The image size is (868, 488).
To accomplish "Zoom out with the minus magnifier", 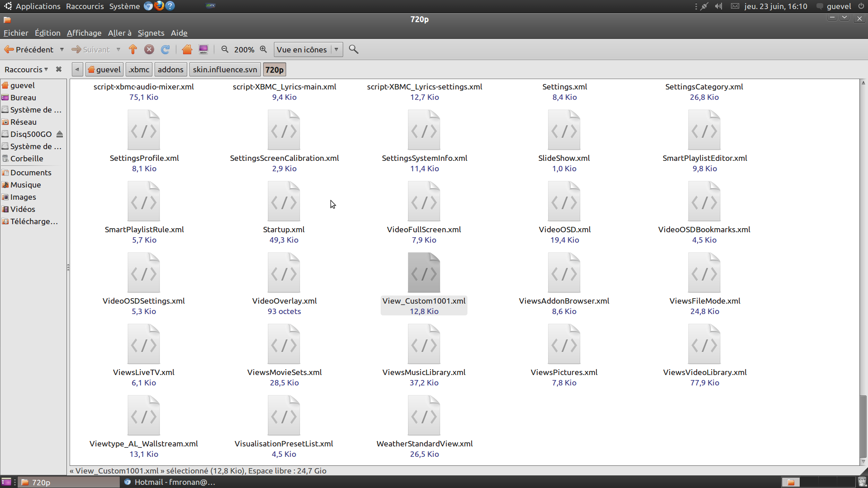I will point(225,50).
